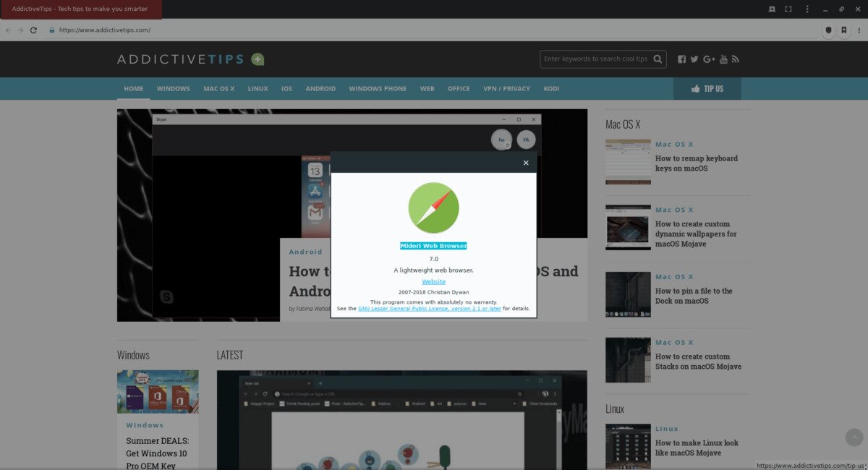The image size is (868, 470).
Task: Open the toolbar three-dot page menu
Action: pyautogui.click(x=859, y=30)
